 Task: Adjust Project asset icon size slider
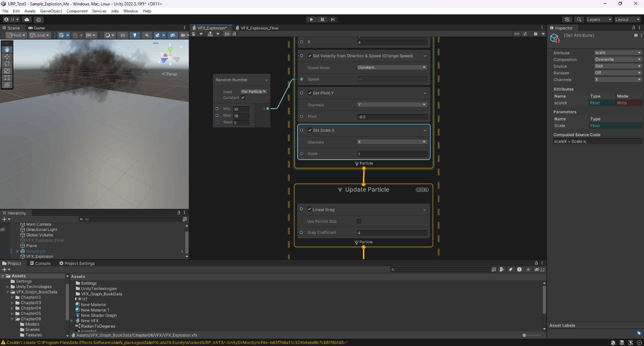pyautogui.click(x=532, y=335)
